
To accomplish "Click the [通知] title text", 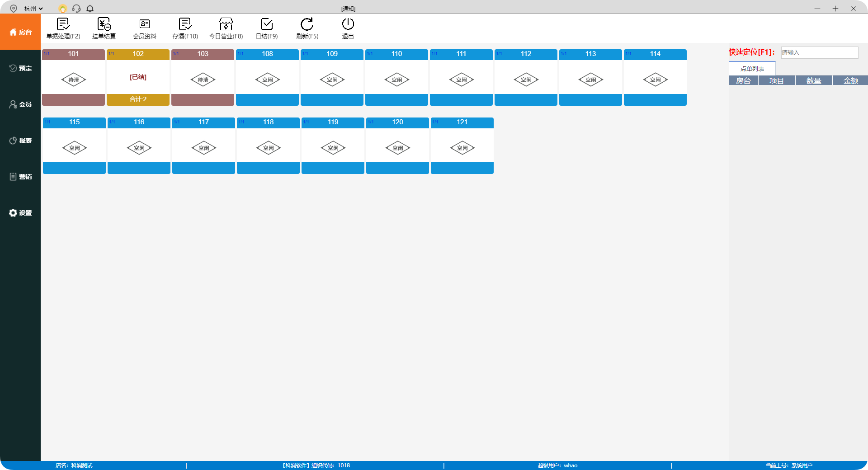I will click(x=348, y=9).
